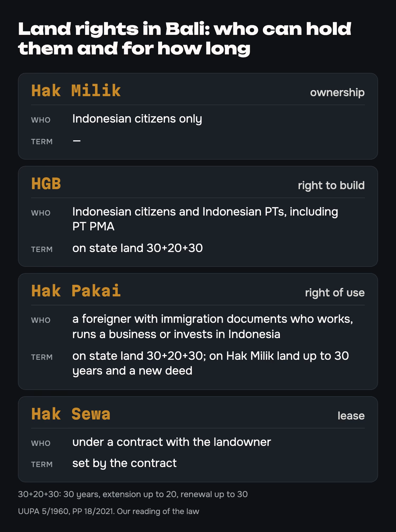Viewport: 396px width, 532px height.
Task: Select the Hak Pakai heading
Action: pos(76,291)
